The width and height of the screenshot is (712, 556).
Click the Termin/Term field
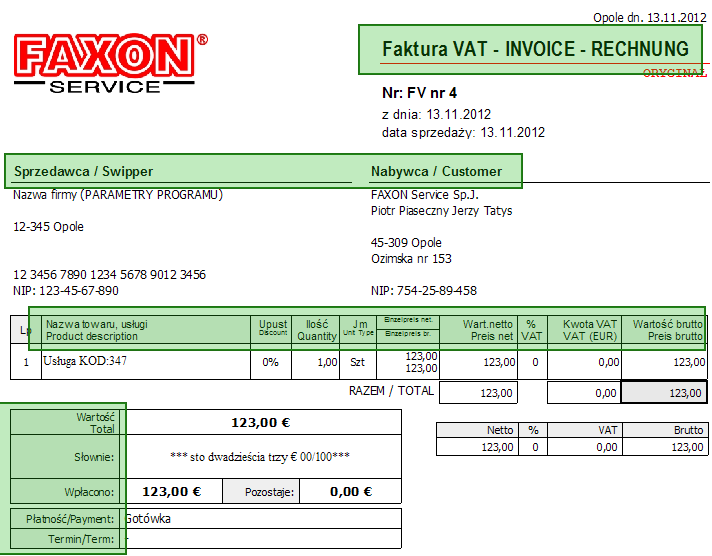pos(261,539)
